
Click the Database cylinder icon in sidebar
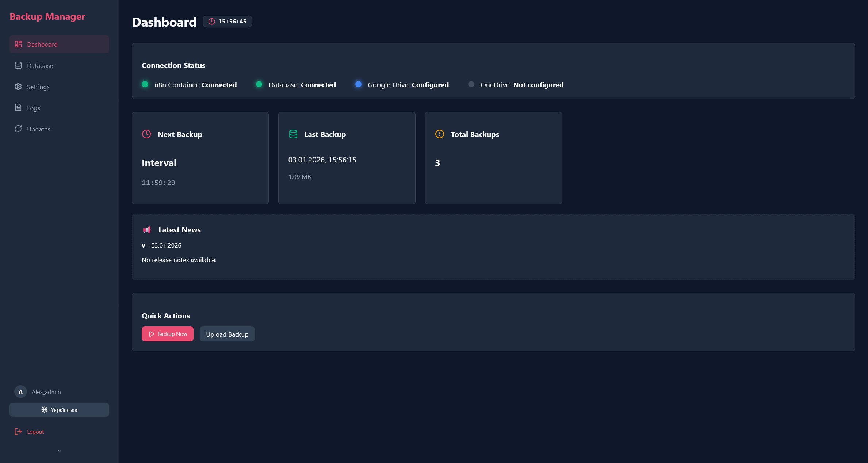click(18, 65)
